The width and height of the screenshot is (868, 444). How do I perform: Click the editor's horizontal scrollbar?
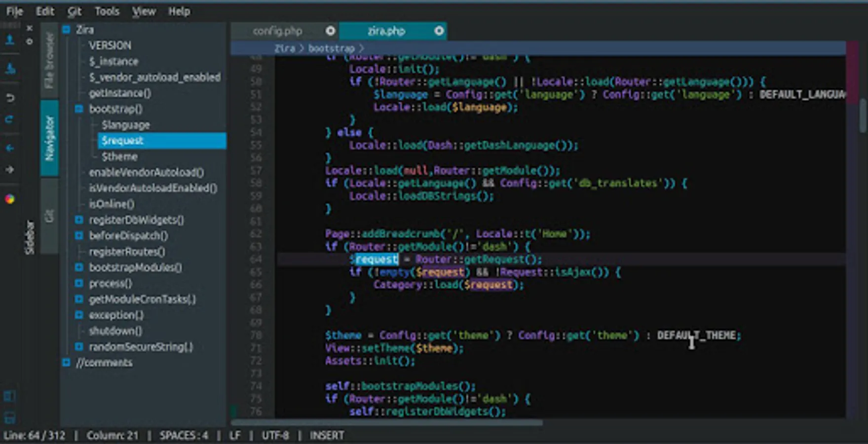click(x=387, y=422)
